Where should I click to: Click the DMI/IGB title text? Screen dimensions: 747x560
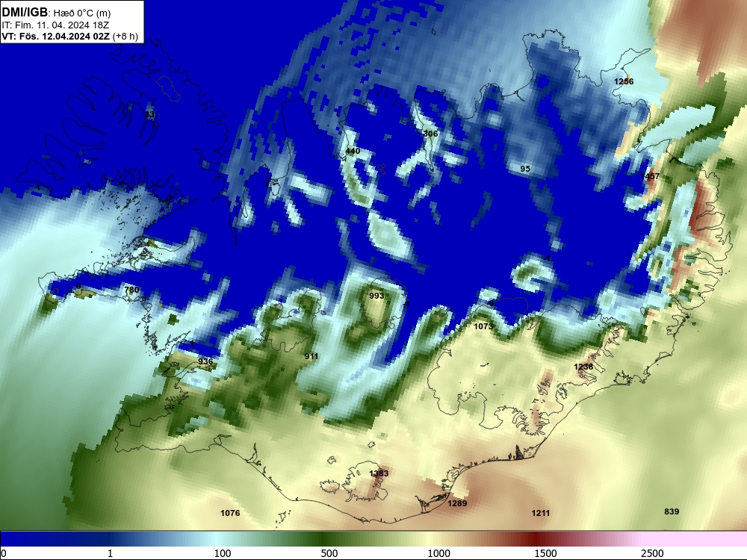25,13
